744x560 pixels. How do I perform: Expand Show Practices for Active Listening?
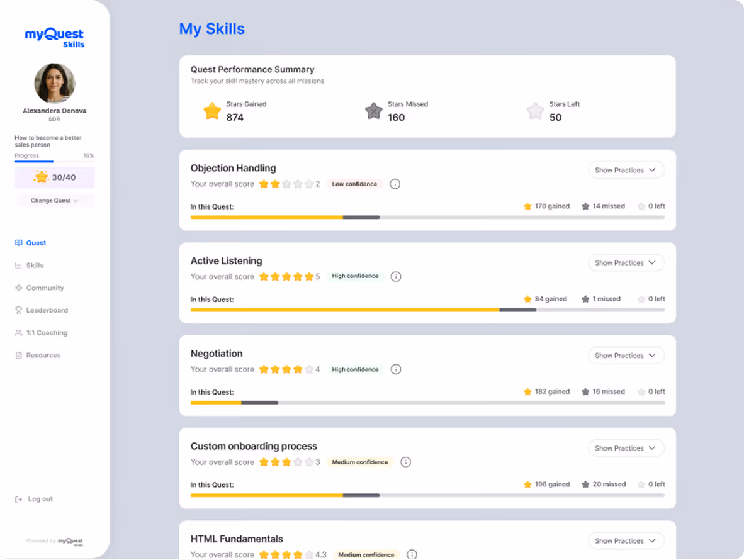626,262
